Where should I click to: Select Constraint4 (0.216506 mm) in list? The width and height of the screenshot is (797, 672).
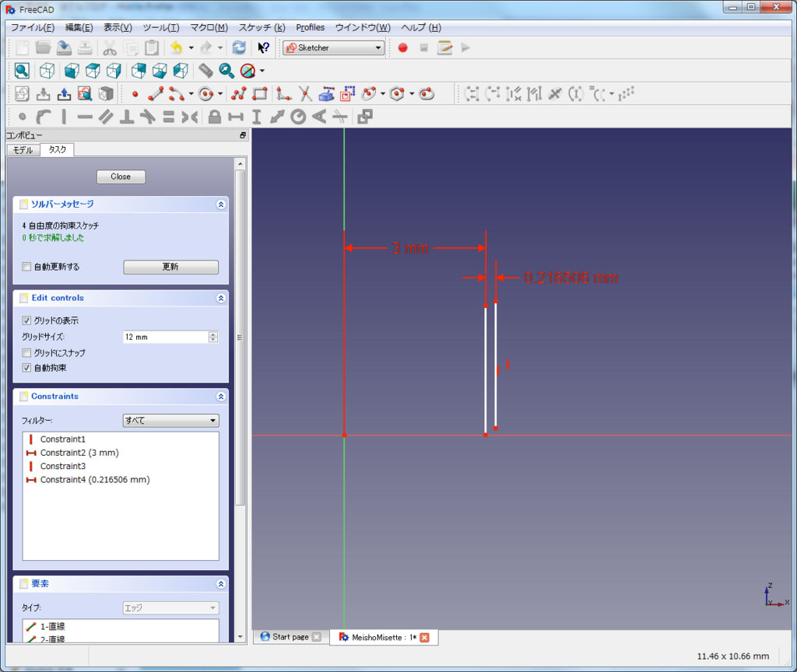coord(95,479)
